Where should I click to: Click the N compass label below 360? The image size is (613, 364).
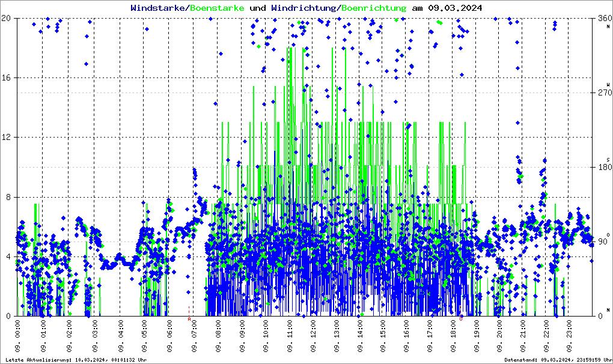point(608,26)
